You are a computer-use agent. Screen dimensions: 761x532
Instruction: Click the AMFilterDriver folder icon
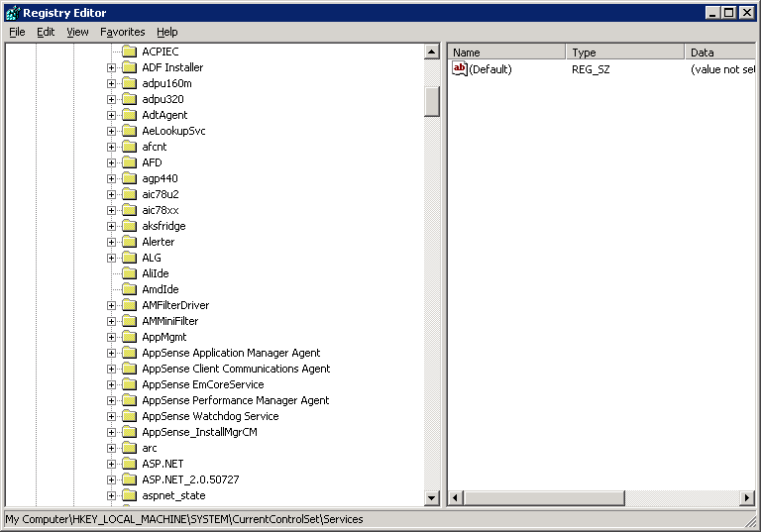coord(129,305)
